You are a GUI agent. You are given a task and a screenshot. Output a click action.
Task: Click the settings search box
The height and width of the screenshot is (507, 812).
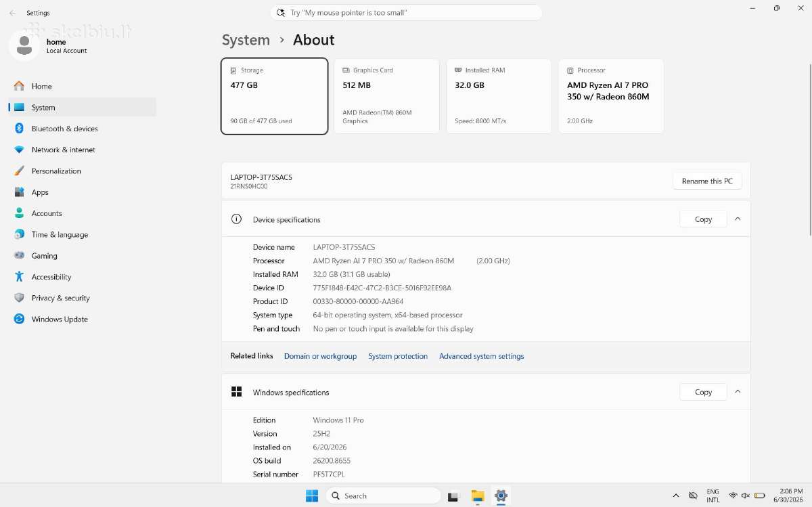click(406, 13)
